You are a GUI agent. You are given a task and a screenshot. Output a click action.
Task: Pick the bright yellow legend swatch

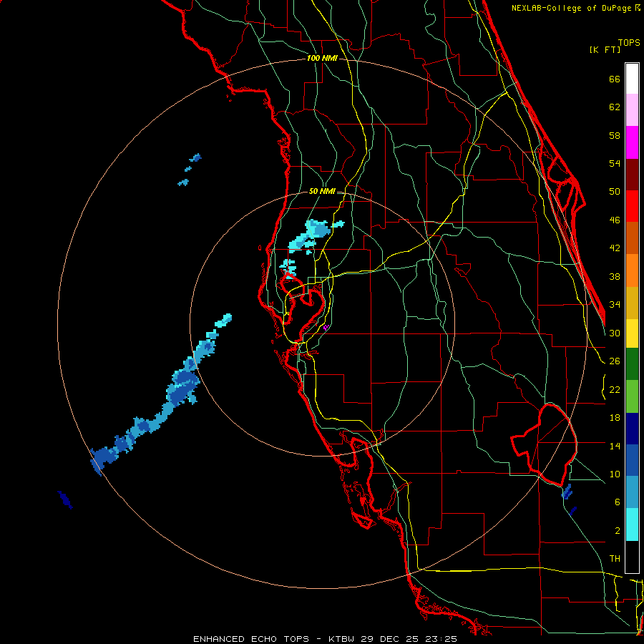coord(632,333)
